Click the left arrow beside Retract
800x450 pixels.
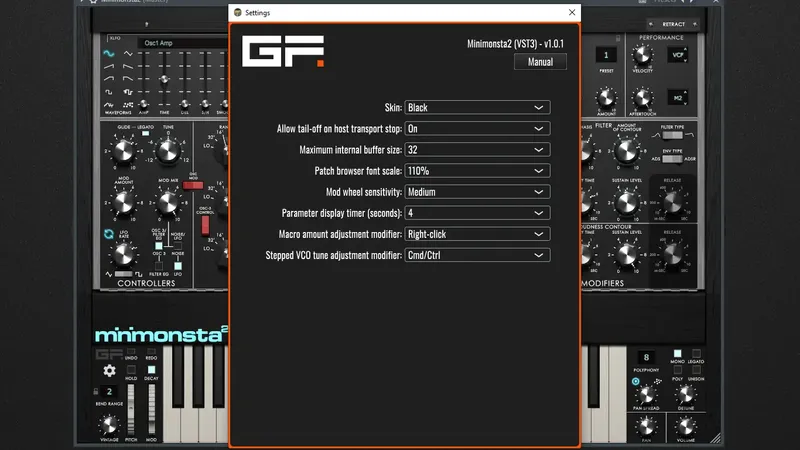tap(651, 24)
